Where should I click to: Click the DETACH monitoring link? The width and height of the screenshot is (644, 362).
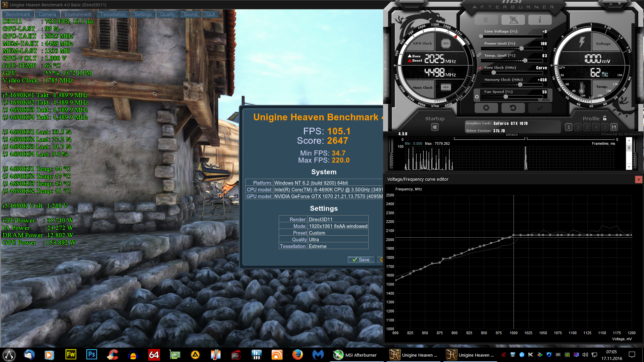tap(512, 135)
